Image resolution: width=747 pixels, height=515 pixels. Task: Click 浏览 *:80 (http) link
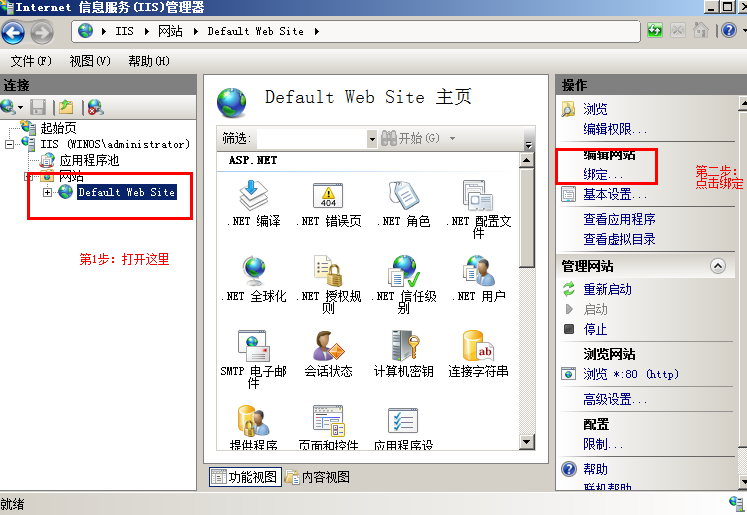[x=631, y=374]
